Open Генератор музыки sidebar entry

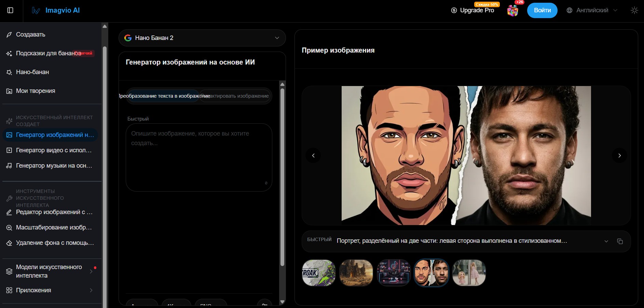coord(51,166)
